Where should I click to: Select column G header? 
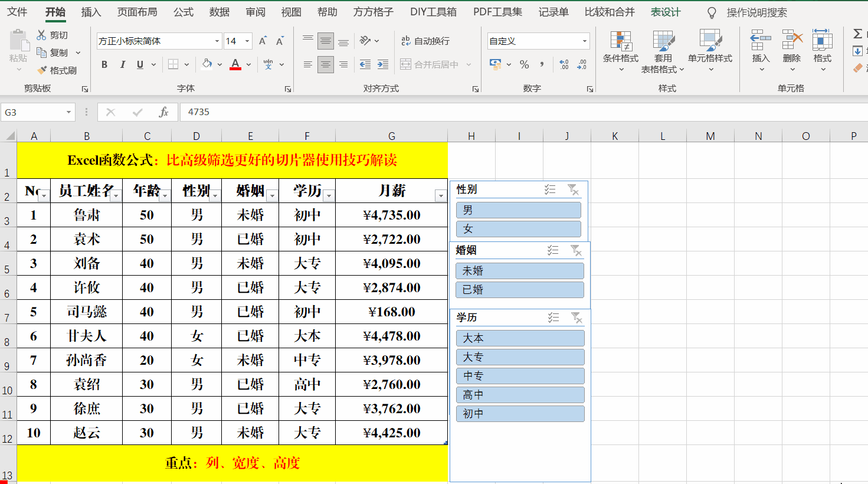392,136
